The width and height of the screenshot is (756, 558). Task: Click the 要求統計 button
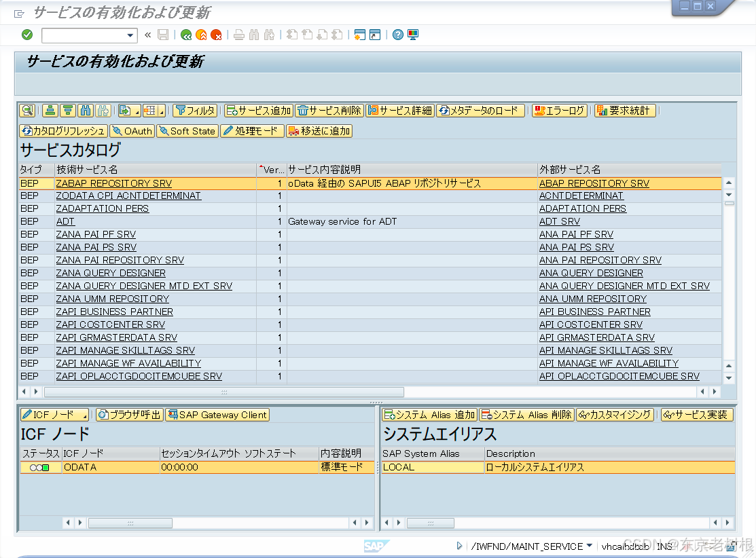(625, 111)
